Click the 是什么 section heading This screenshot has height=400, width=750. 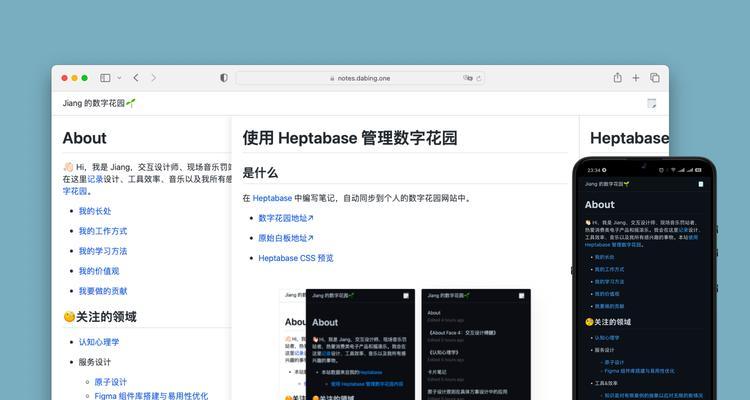[260, 173]
